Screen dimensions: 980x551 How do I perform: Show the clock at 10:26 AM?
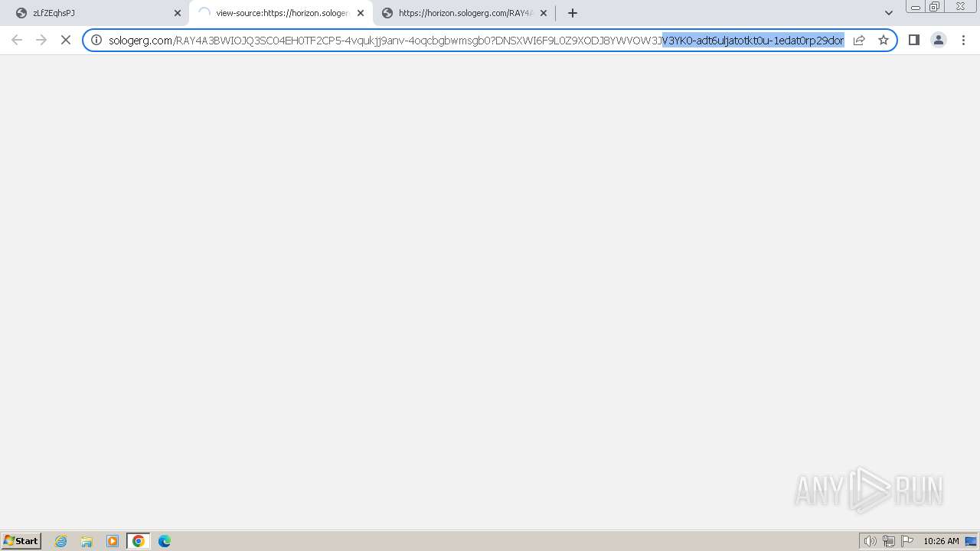(x=941, y=541)
